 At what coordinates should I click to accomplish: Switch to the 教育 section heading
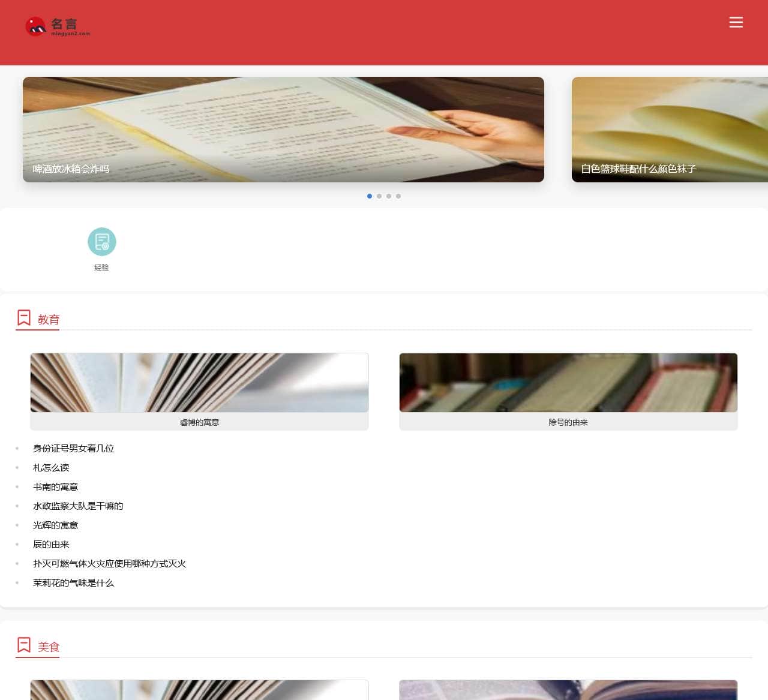49,320
